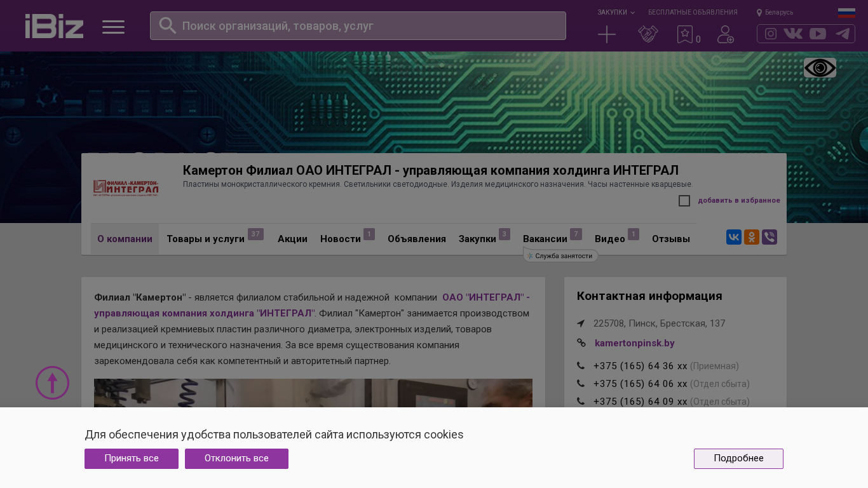868x488 pixels.
Task: Switch to the Объявления tab
Action: pos(417,239)
